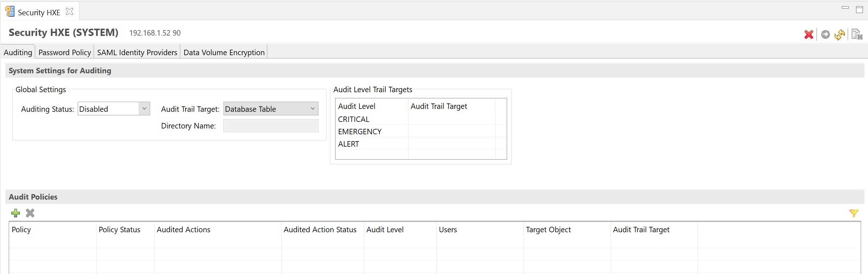Delete audit policy using gray X icon
The height and width of the screenshot is (274, 868).
point(30,213)
